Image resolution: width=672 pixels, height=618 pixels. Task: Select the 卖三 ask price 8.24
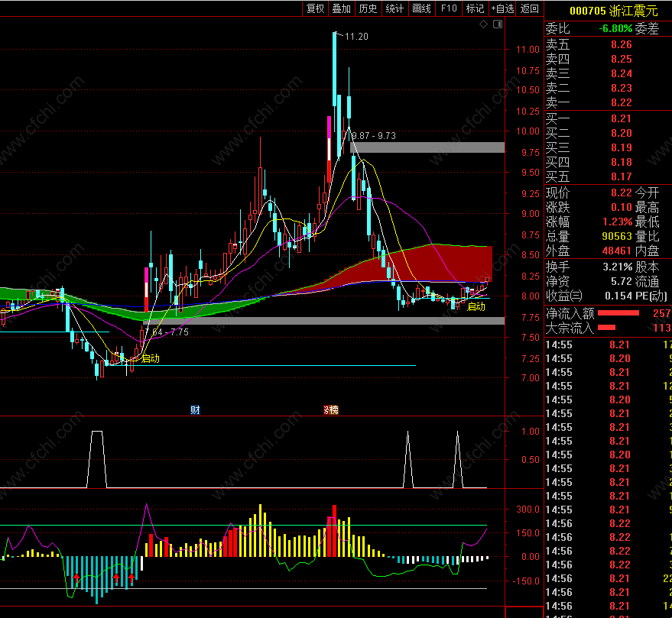pyautogui.click(x=622, y=73)
